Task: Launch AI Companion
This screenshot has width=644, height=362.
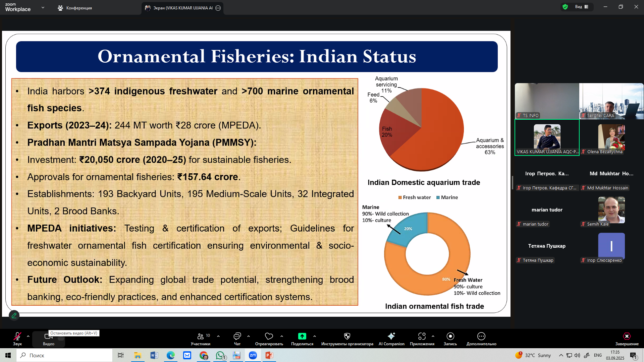Action: pos(391,336)
